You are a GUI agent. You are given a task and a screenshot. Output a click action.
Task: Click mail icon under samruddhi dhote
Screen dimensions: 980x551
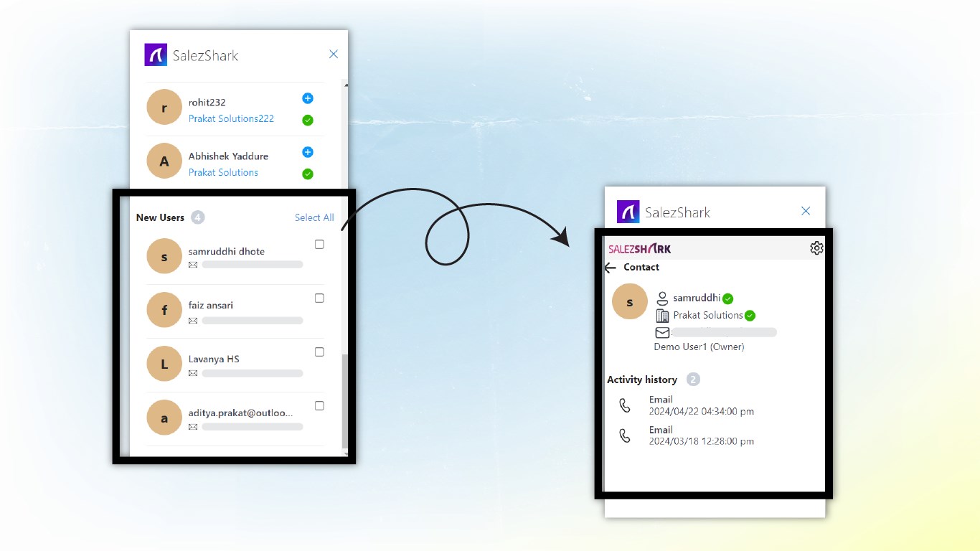(192, 265)
